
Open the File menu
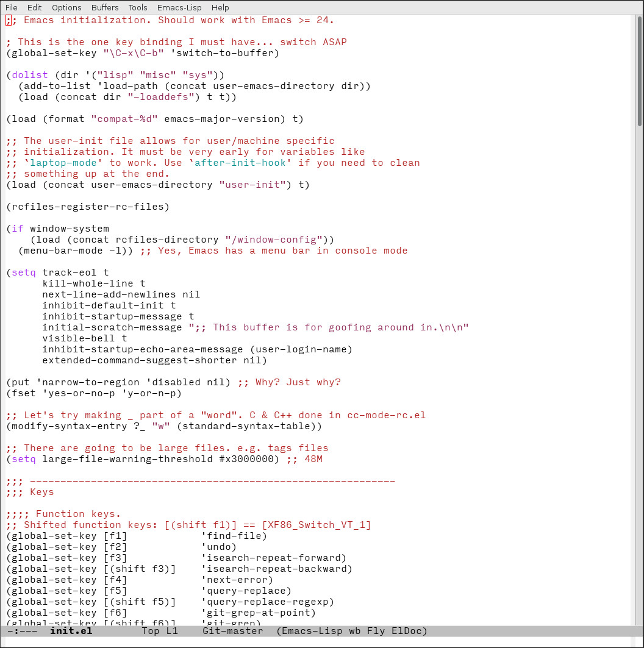click(x=11, y=7)
